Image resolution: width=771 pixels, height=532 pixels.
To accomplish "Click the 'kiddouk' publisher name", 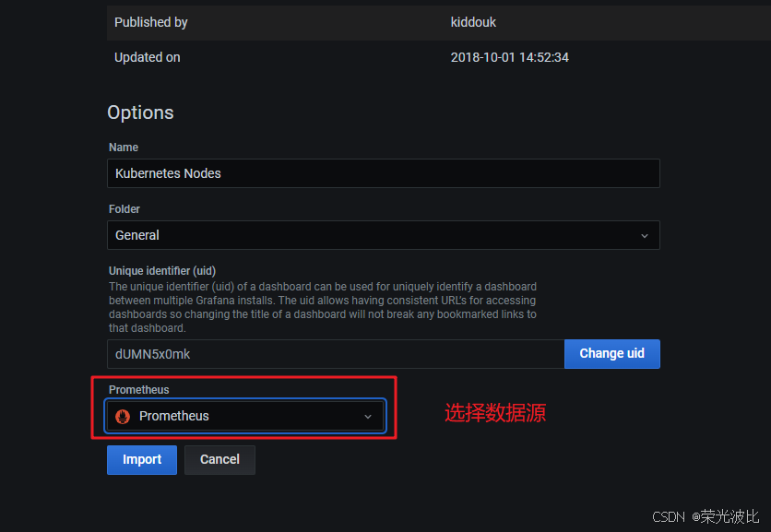I will pos(473,22).
